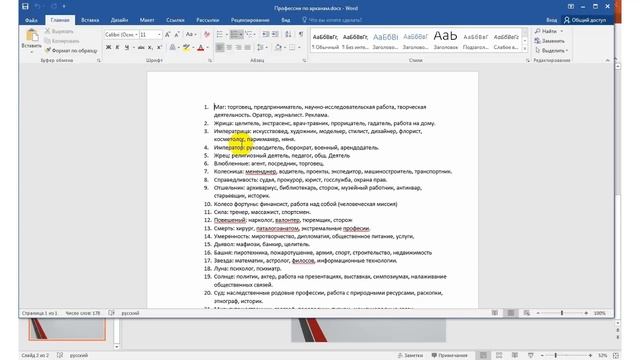Collapse the ribbon with the chevron
The width and height of the screenshot is (640, 360).
click(607, 60)
